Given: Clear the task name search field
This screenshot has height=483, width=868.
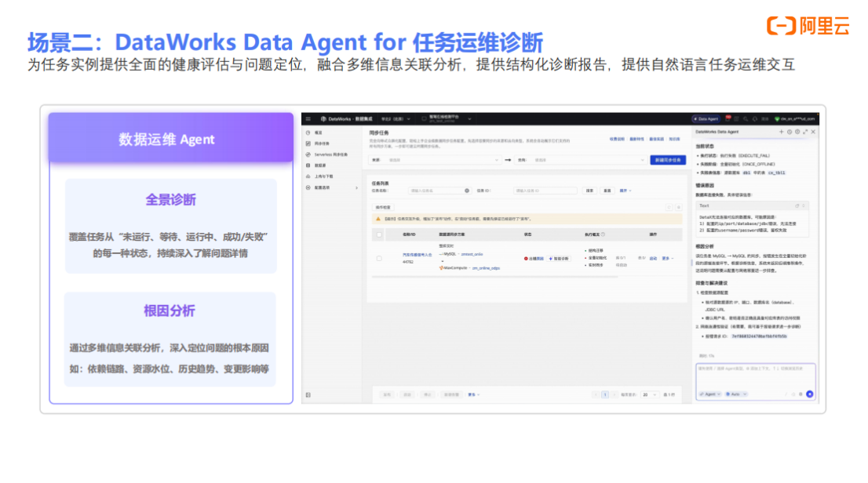Looking at the screenshot, I should click(x=467, y=191).
